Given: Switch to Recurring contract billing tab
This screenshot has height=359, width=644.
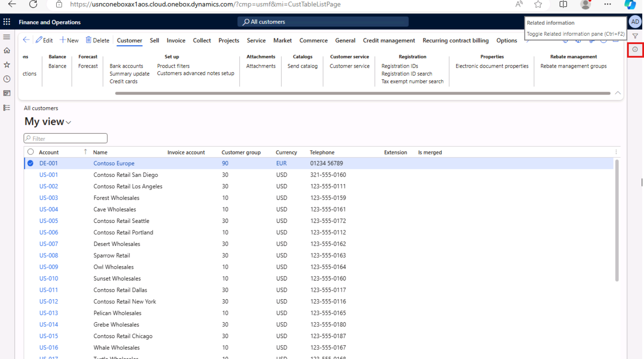Looking at the screenshot, I should point(456,41).
